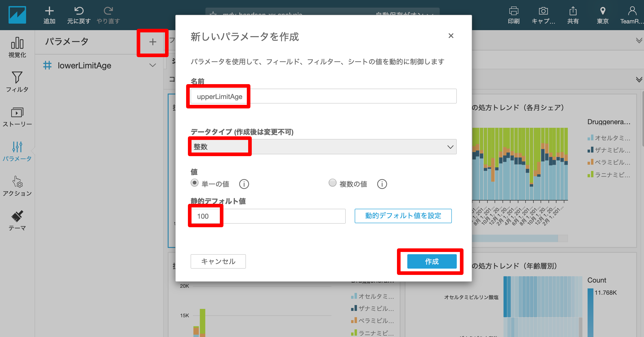Click info icon next to 複数の値
Image resolution: width=644 pixels, height=337 pixels.
pyautogui.click(x=382, y=184)
